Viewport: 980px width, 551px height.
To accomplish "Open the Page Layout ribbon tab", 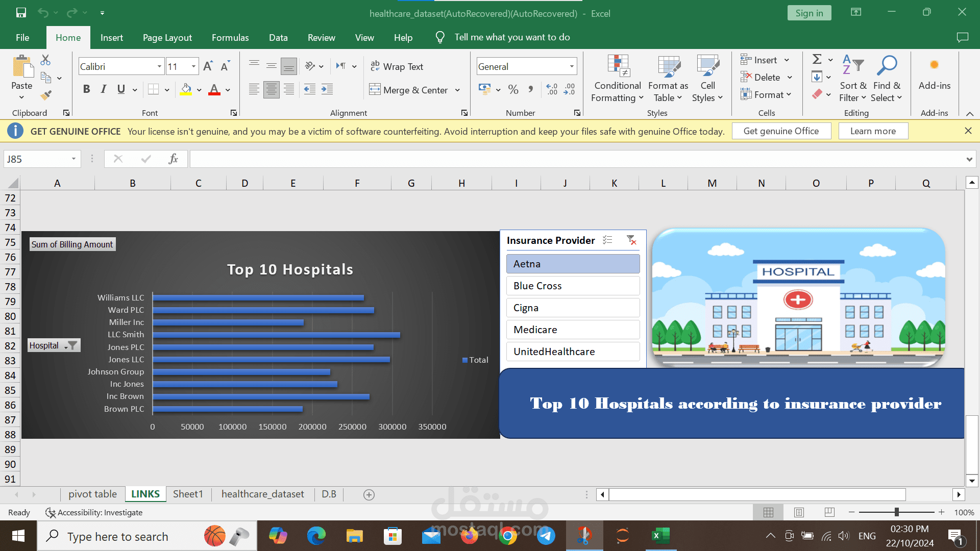I will 167,37.
